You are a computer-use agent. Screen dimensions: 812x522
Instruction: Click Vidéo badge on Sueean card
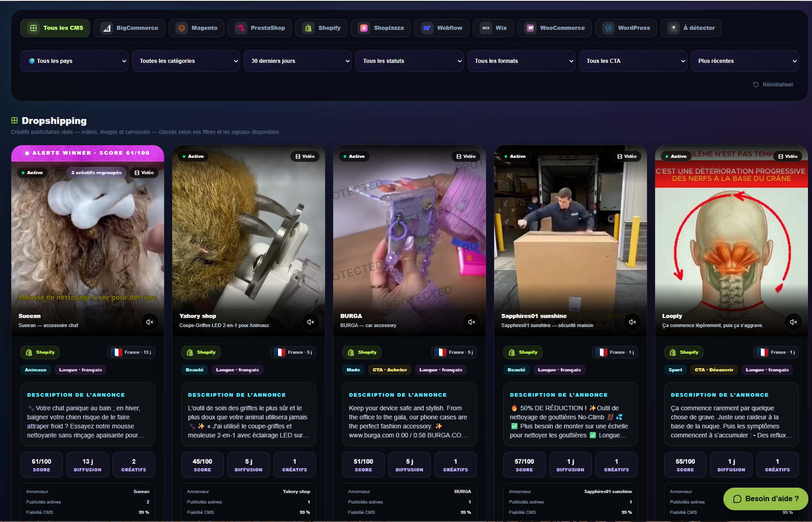[144, 173]
